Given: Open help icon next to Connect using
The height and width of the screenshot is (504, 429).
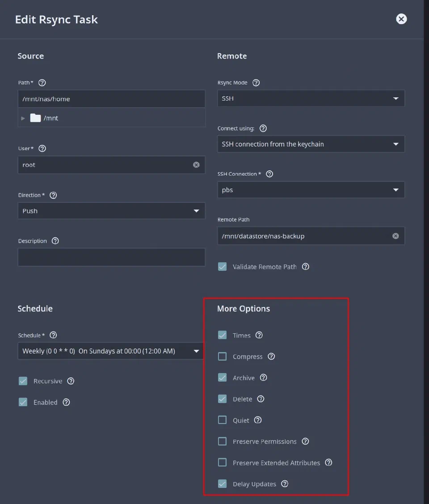Looking at the screenshot, I should 263,128.
